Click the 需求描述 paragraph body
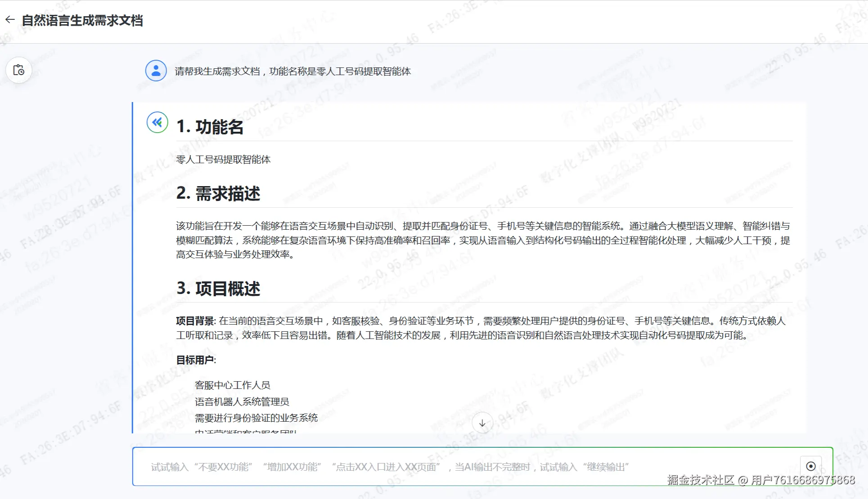Viewport: 868px width, 499px height. pos(482,240)
